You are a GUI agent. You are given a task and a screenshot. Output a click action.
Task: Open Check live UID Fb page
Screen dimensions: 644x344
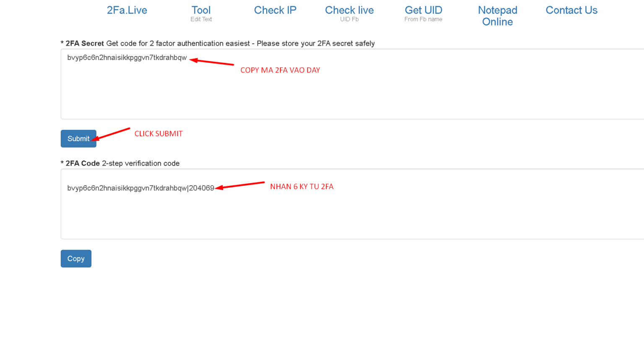tap(349, 13)
